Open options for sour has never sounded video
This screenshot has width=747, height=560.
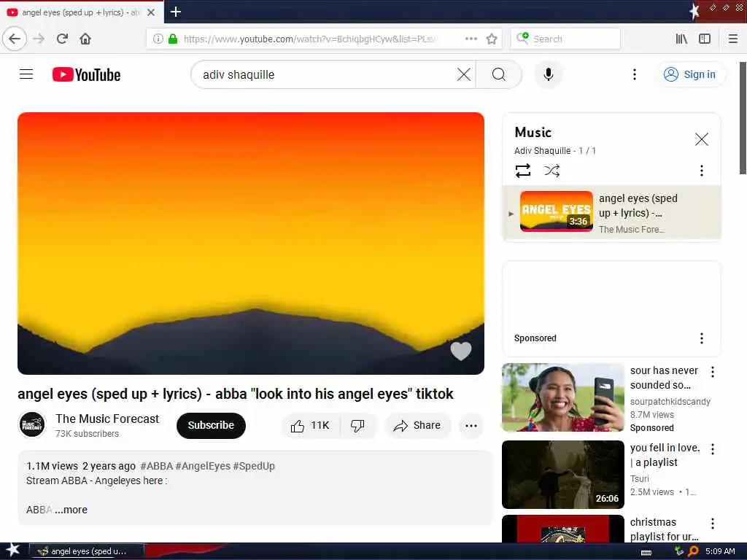click(x=712, y=371)
